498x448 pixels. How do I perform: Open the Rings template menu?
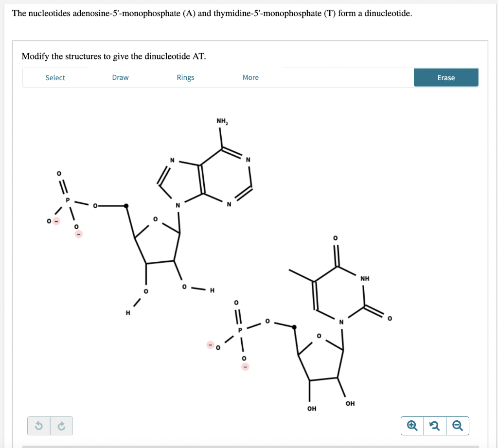click(185, 77)
